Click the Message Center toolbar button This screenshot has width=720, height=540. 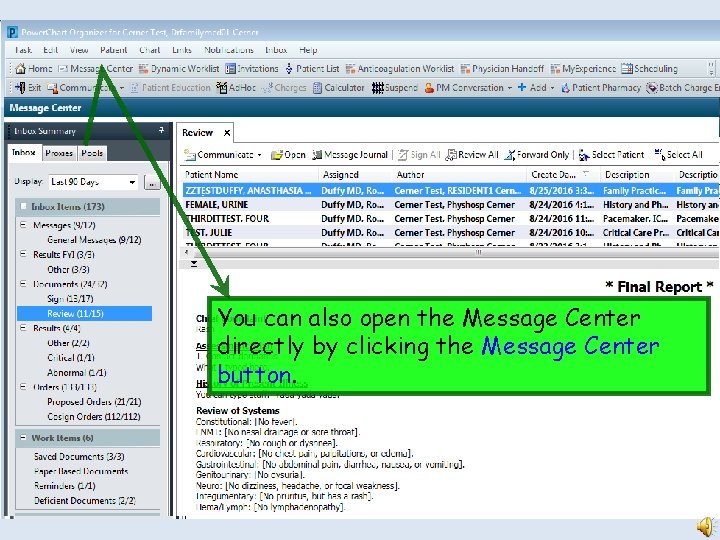[x=96, y=68]
